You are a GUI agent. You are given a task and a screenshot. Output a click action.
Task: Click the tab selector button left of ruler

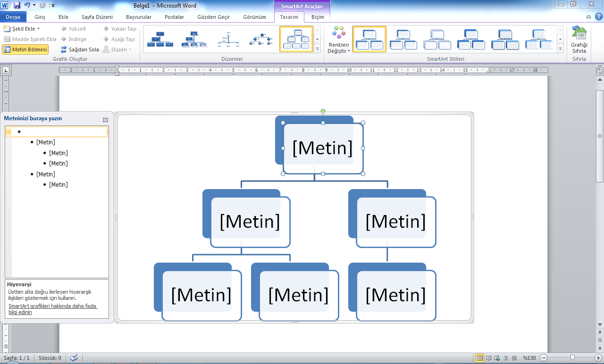[x=7, y=70]
